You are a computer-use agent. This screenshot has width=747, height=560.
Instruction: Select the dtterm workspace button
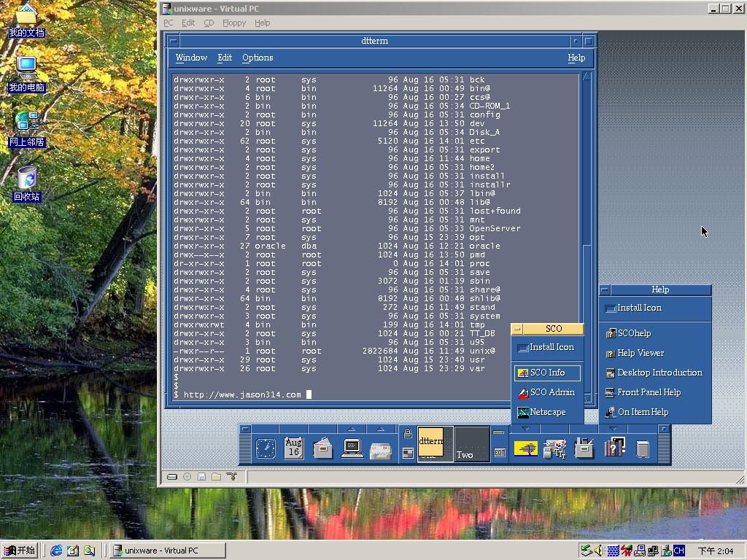[x=435, y=445]
